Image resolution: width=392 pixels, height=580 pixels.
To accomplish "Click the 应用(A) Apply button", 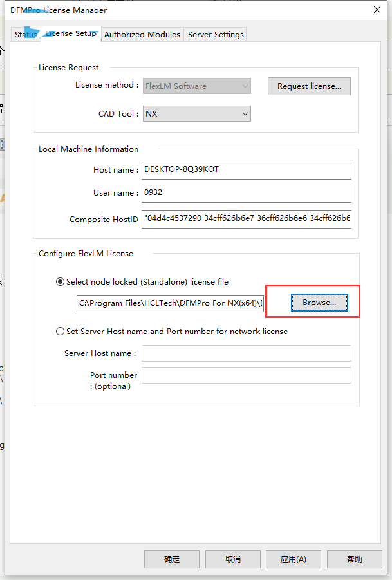I will click(x=294, y=559).
